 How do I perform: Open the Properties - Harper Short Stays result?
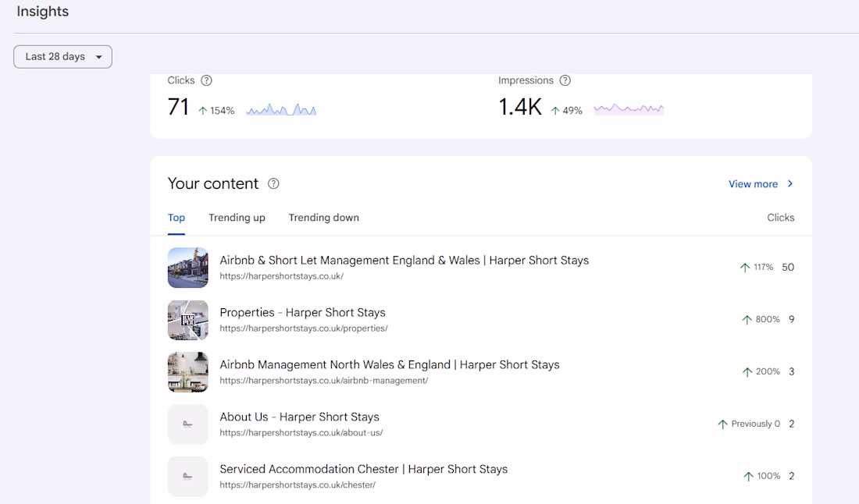pos(302,313)
